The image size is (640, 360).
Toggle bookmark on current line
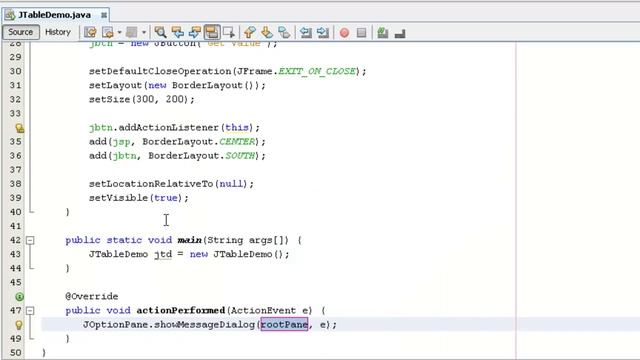[284, 32]
